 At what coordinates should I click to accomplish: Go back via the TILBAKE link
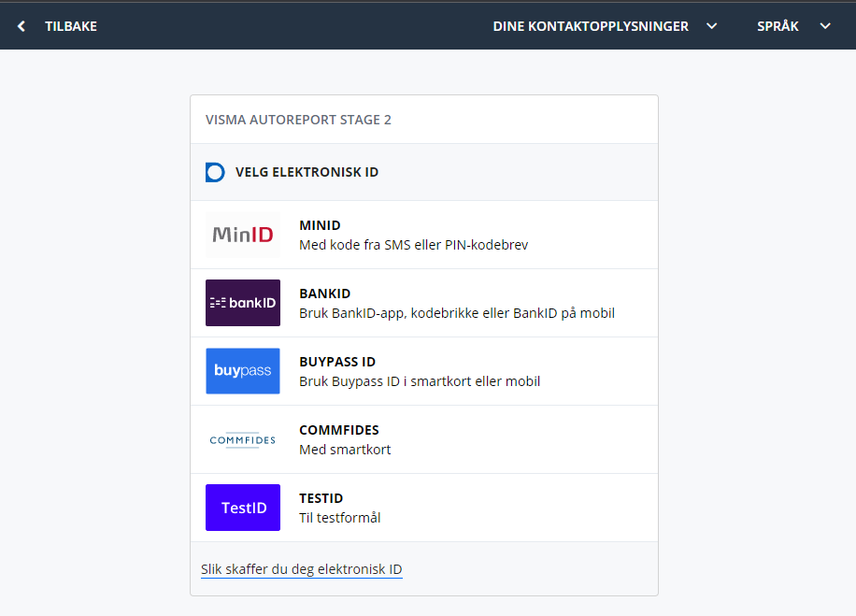tap(71, 26)
